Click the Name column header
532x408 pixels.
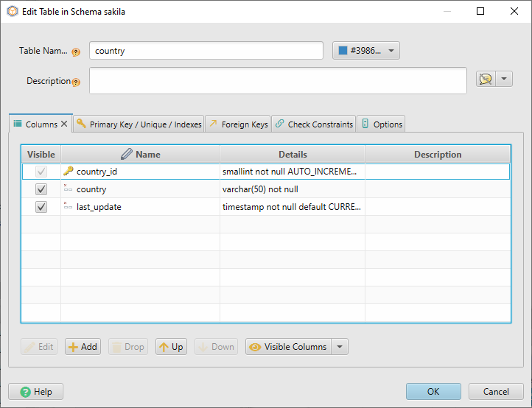tap(140, 155)
